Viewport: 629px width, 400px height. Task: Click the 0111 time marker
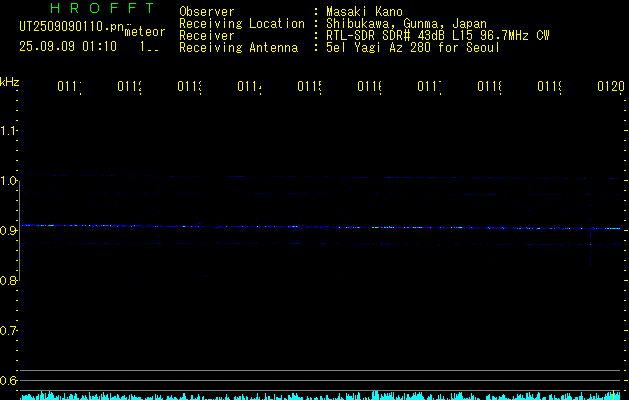click(69, 86)
